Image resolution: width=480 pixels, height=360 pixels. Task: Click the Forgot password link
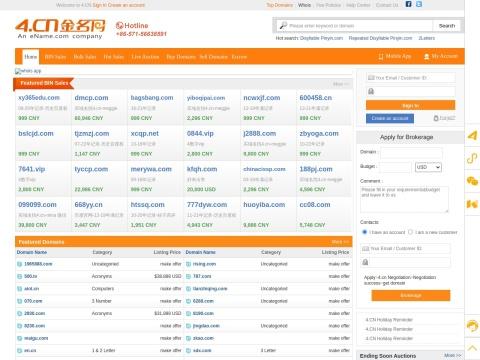point(447,118)
